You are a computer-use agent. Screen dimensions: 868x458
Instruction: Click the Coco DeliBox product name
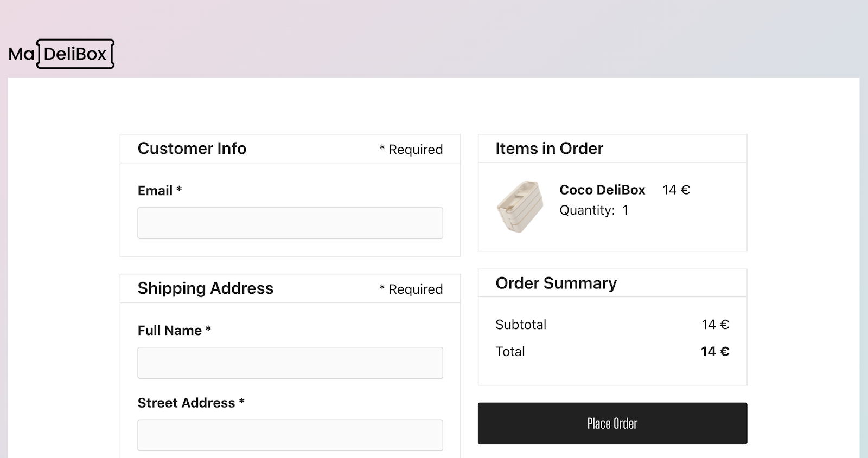coord(602,190)
